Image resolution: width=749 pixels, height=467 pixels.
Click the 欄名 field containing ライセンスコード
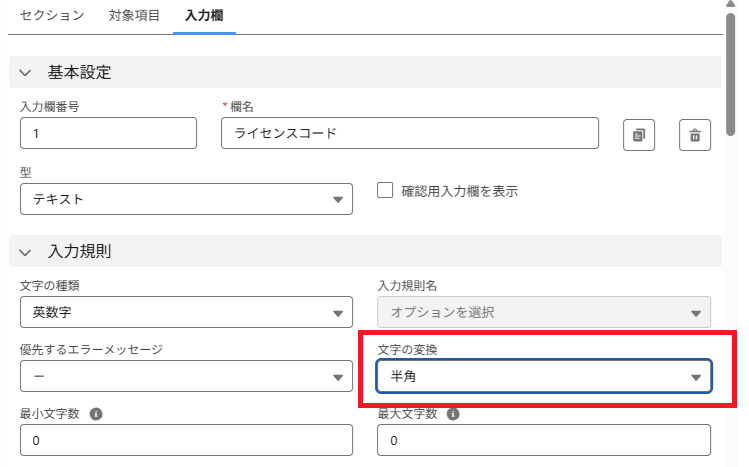tap(409, 133)
